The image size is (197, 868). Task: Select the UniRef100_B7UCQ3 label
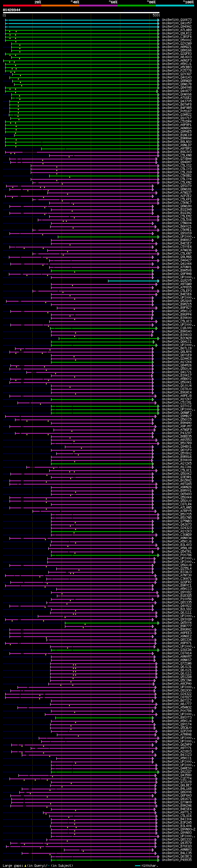click(x=177, y=846)
